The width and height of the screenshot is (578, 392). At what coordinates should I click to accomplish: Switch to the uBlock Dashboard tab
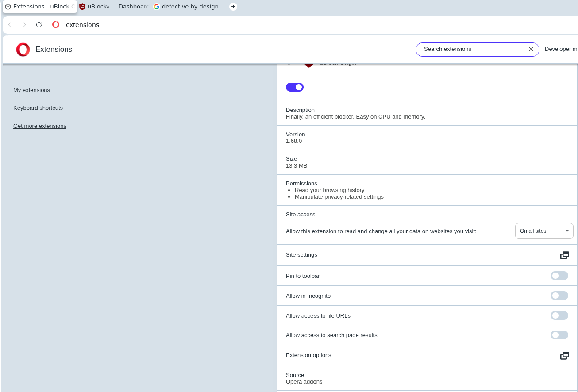[x=114, y=7]
